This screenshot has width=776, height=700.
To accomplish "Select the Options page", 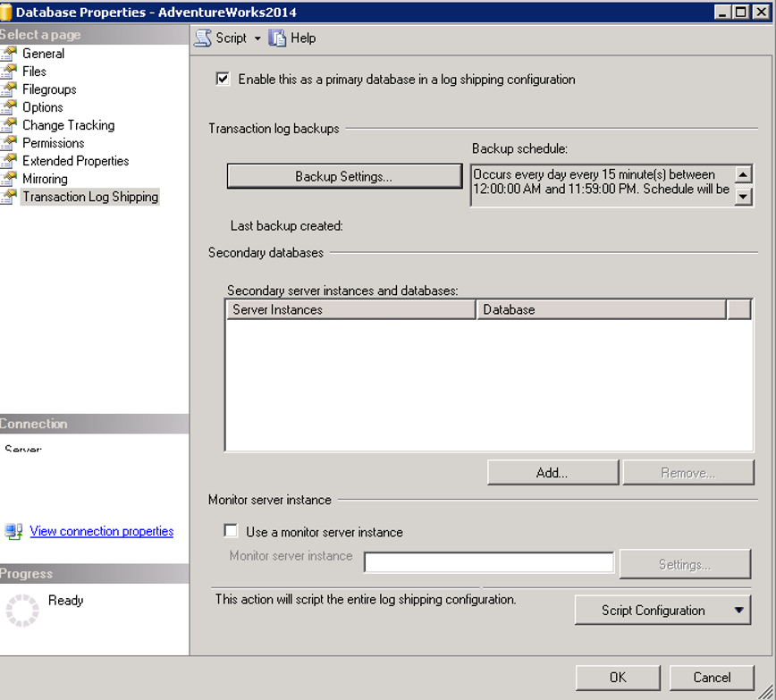I will coord(43,107).
